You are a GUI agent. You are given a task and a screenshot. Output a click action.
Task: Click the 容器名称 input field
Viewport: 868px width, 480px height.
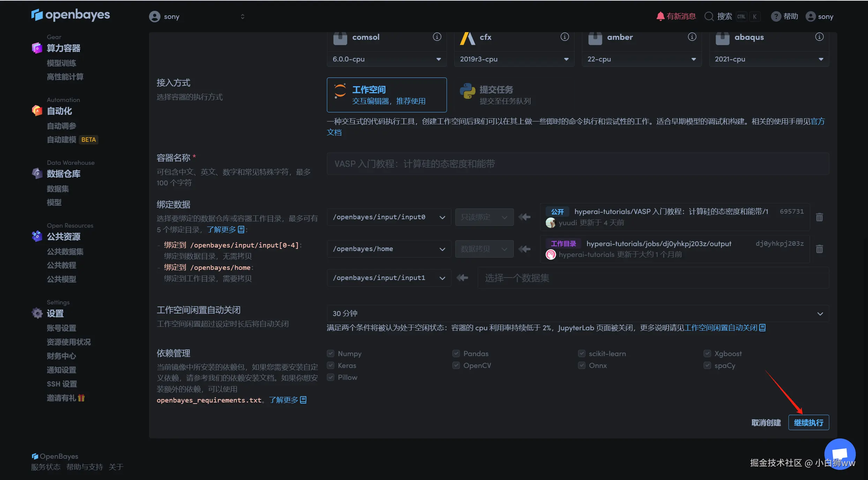click(x=577, y=164)
